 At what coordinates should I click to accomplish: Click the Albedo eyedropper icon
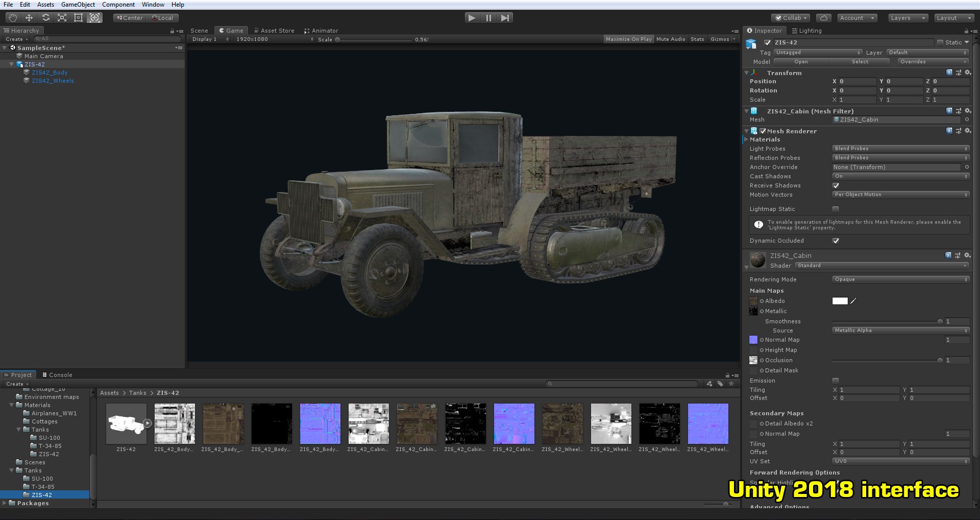point(853,301)
